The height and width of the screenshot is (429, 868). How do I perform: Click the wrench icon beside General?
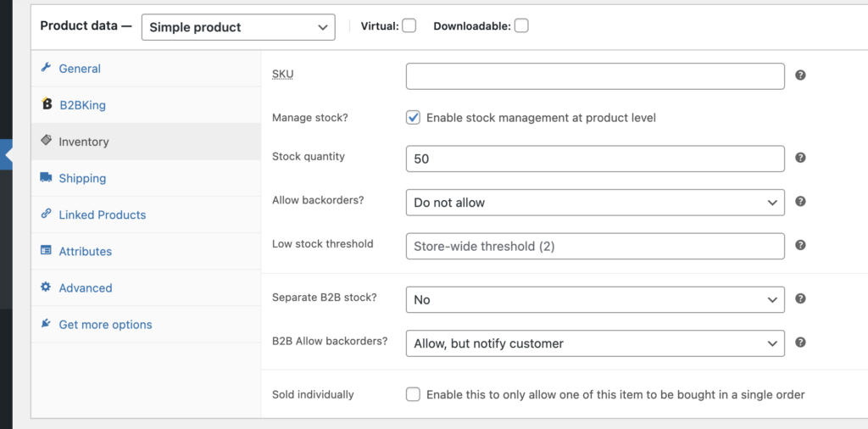click(46, 68)
